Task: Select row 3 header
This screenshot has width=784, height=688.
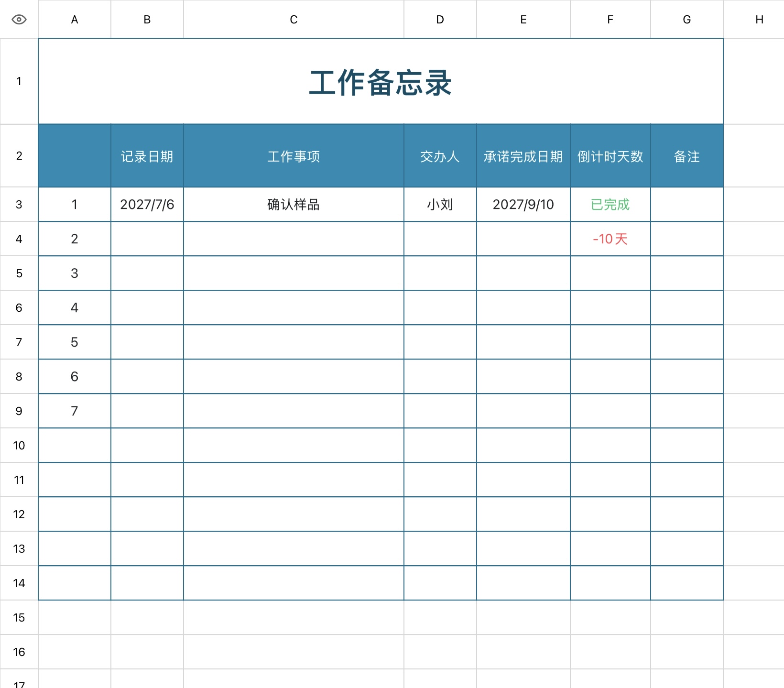Action: (19, 204)
